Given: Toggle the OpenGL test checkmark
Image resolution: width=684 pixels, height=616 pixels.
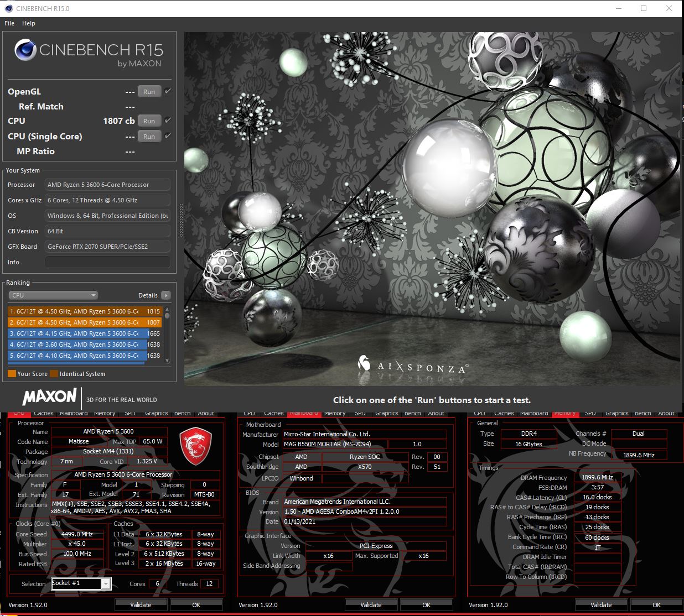Looking at the screenshot, I should 168,91.
